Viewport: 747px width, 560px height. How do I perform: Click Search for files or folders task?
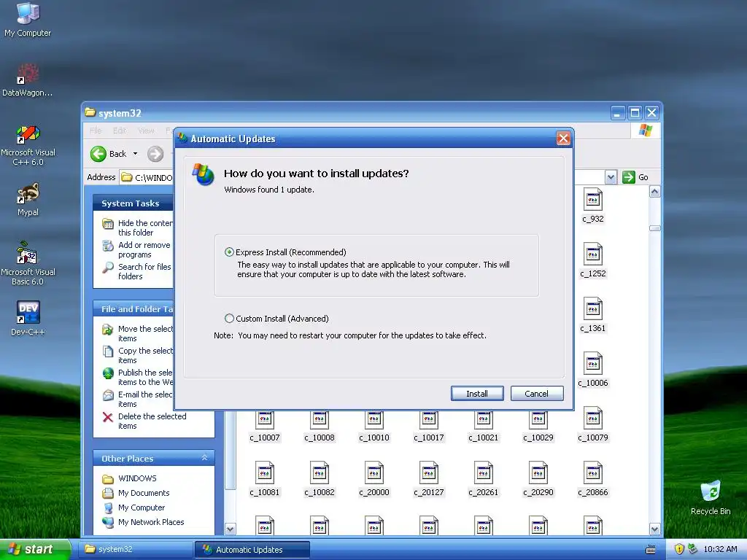(136, 271)
